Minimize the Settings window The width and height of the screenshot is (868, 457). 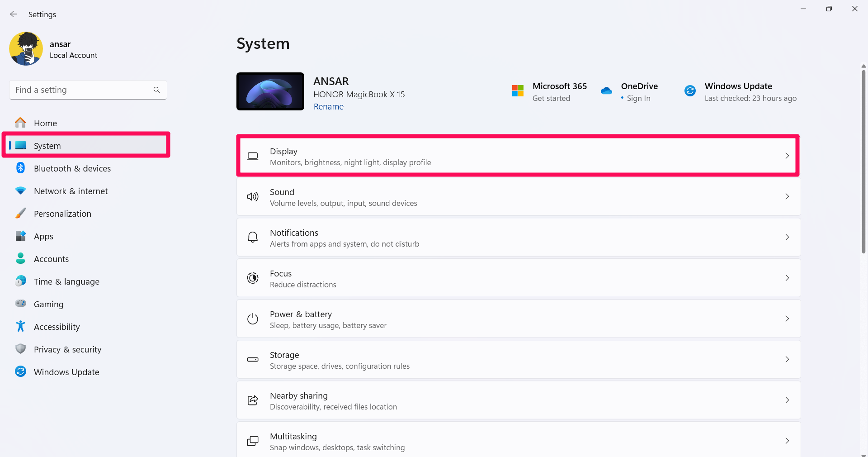(803, 9)
